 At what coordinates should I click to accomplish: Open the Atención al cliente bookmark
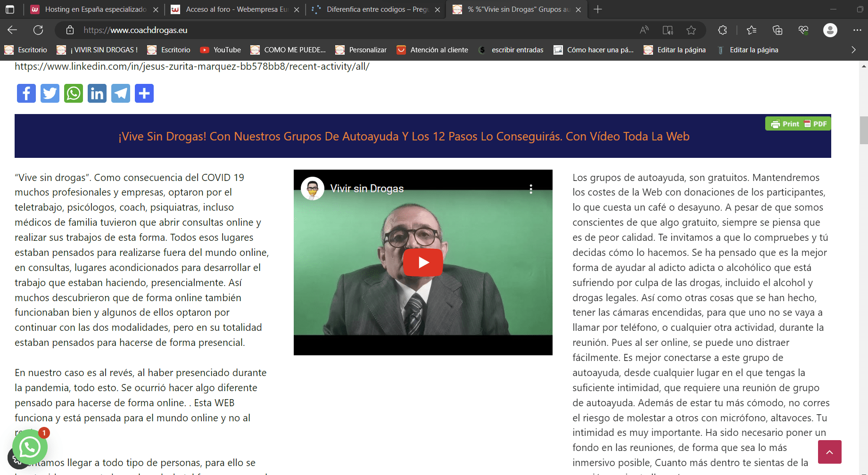pyautogui.click(x=433, y=50)
